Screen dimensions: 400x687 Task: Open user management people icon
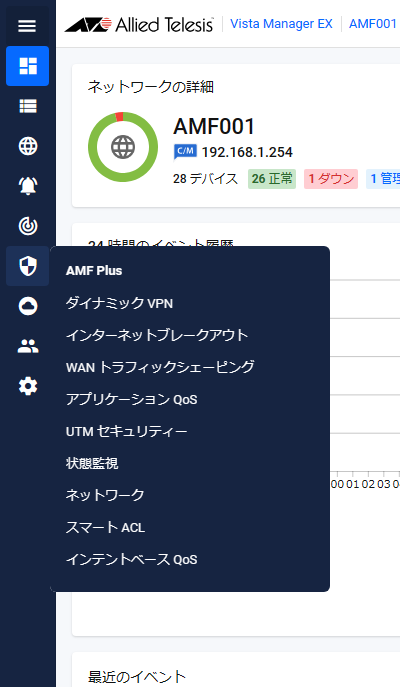(x=28, y=346)
